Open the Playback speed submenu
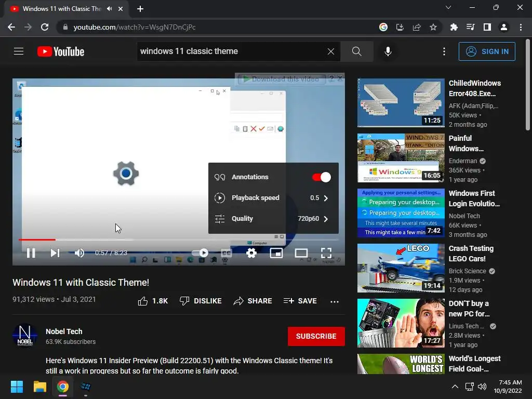This screenshot has width=532, height=399. coord(273,198)
